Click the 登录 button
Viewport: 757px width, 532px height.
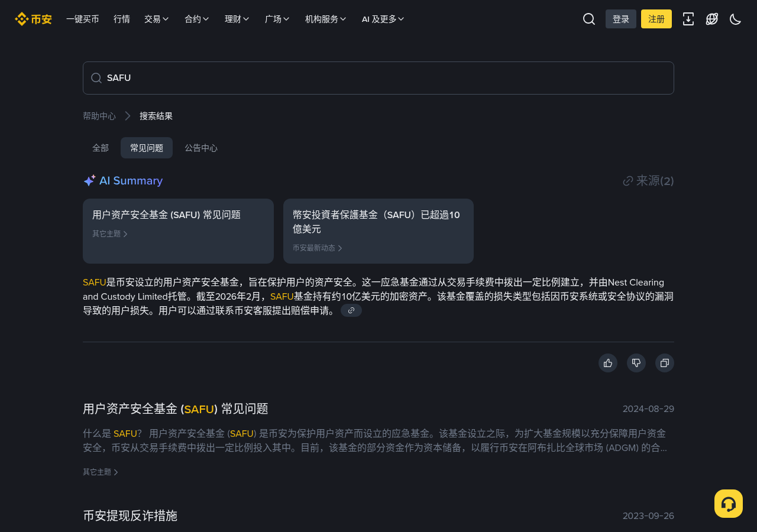621,19
